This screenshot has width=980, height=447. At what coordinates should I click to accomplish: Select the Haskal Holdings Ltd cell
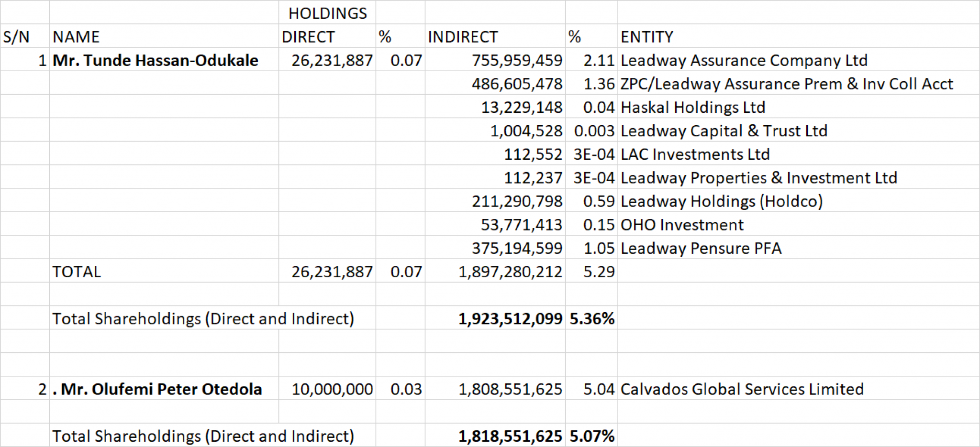tap(692, 107)
